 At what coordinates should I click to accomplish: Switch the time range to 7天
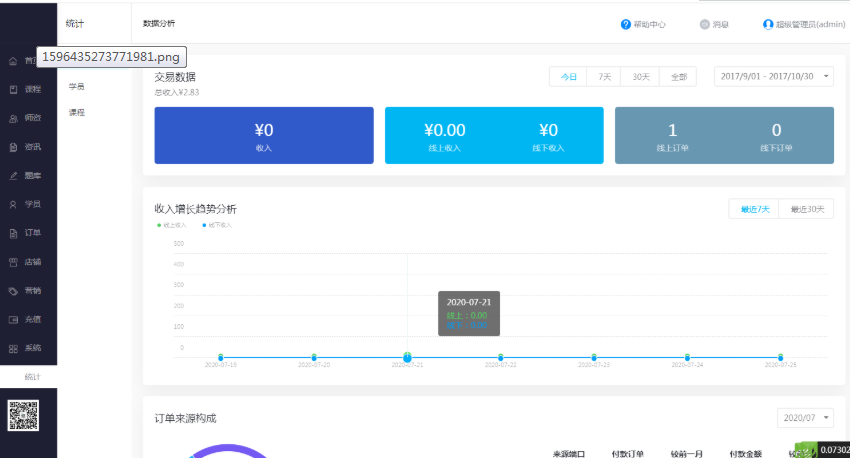[605, 77]
